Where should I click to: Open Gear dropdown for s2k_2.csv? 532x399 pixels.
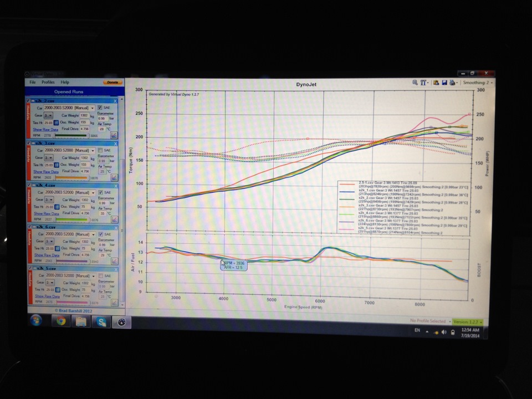[x=48, y=115]
